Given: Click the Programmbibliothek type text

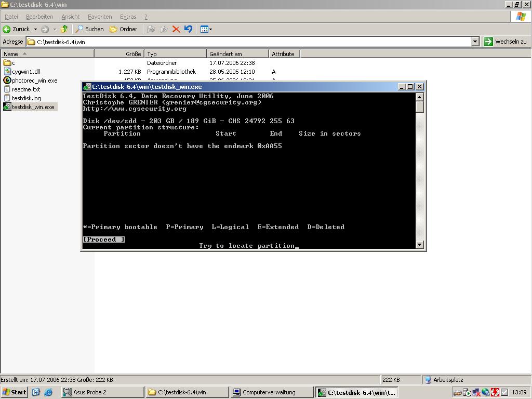Looking at the screenshot, I should coord(171,72).
